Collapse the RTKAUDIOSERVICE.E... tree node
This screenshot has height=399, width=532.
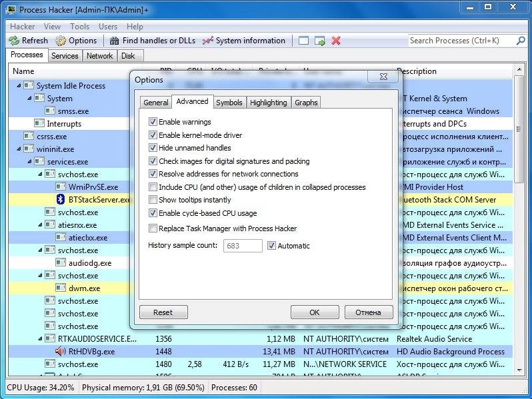(x=40, y=338)
